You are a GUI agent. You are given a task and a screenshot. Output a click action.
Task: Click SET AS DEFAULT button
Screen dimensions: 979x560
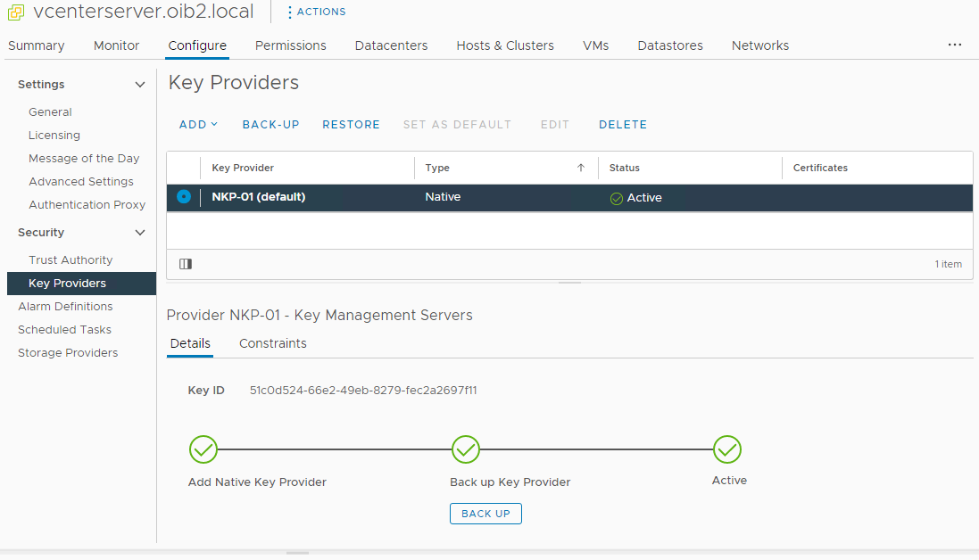pyautogui.click(x=457, y=125)
